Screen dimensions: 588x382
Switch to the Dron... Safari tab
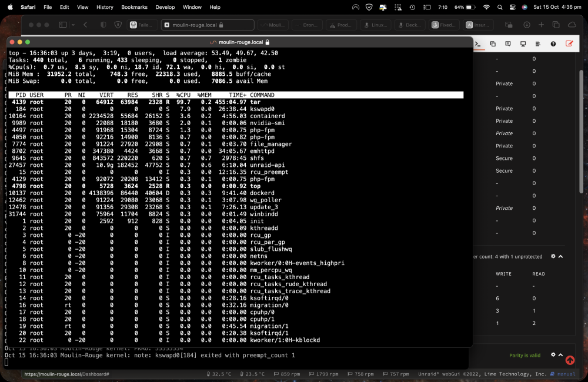pyautogui.click(x=307, y=25)
